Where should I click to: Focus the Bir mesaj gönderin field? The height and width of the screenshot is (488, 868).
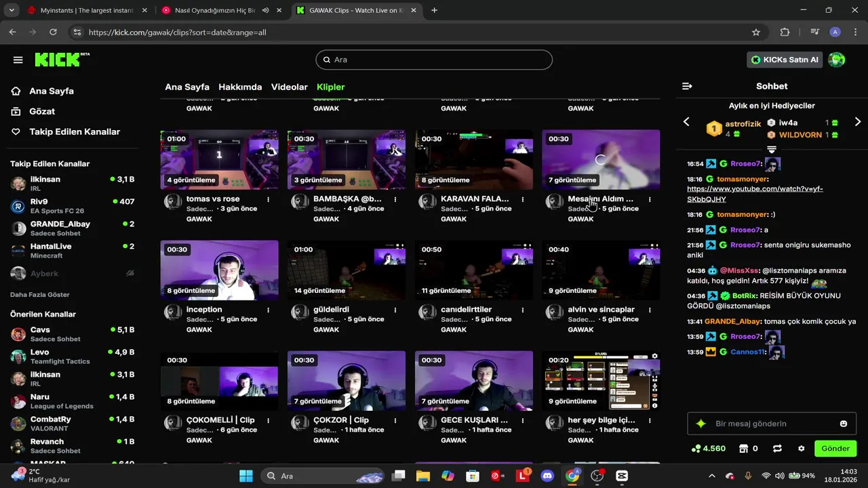coord(772,424)
